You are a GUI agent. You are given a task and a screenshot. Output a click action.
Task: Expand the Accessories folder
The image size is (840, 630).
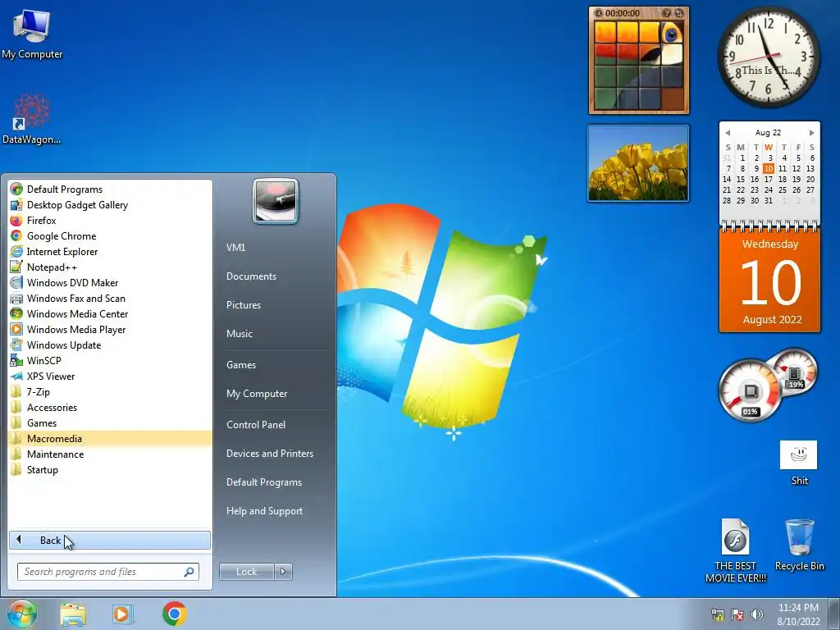(110, 407)
